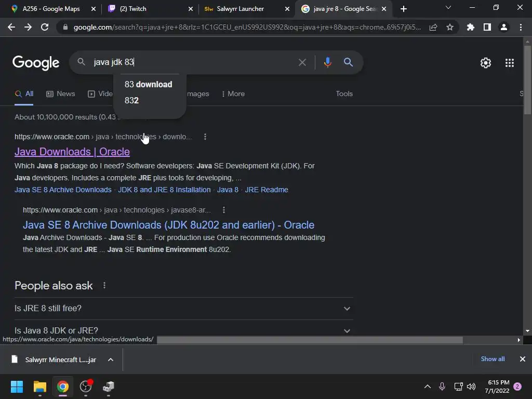Open the notification center badge

(518, 387)
